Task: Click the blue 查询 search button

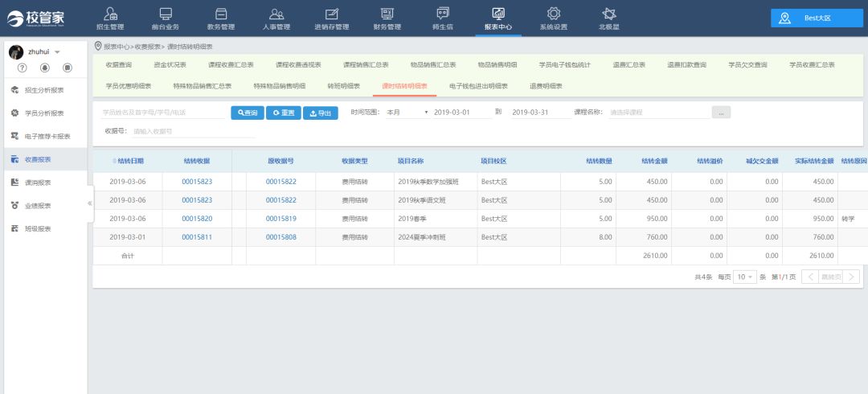Action: (x=248, y=113)
